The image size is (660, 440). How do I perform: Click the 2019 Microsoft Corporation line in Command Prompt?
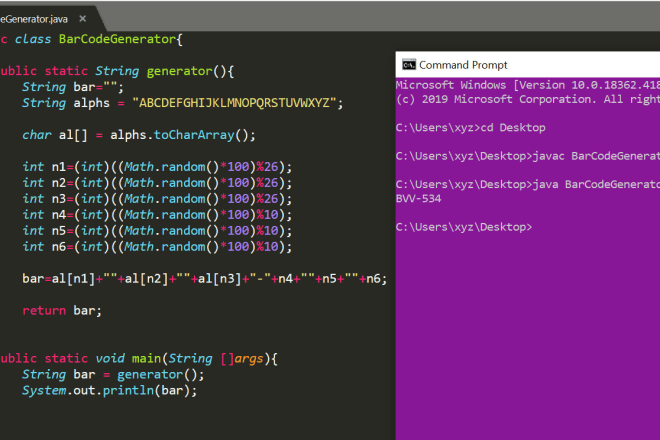pos(528,99)
